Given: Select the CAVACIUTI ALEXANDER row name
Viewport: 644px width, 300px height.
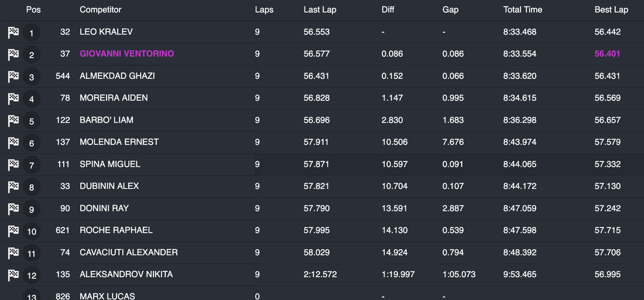Looking at the screenshot, I should (129, 252).
